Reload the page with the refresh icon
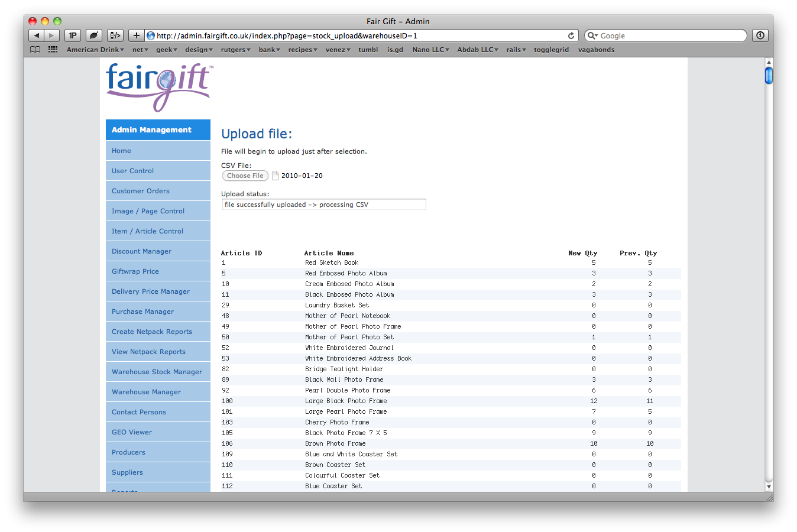The width and height of the screenshot is (797, 532). click(571, 35)
